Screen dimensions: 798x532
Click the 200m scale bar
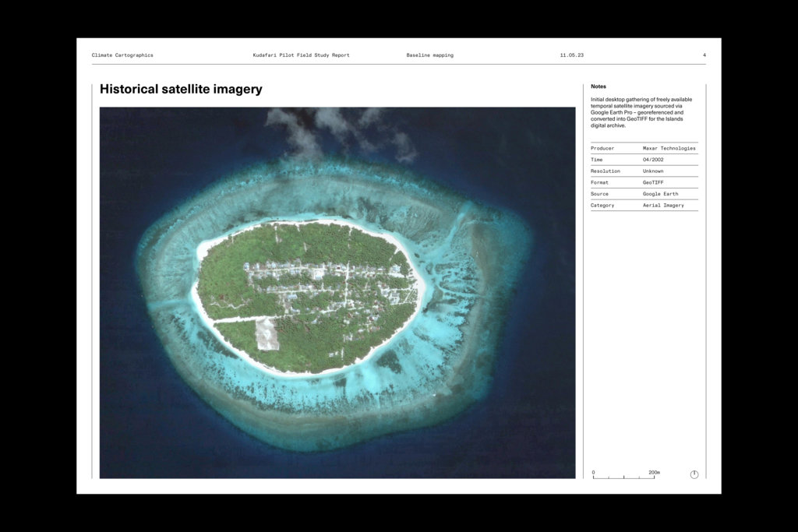tap(623, 476)
